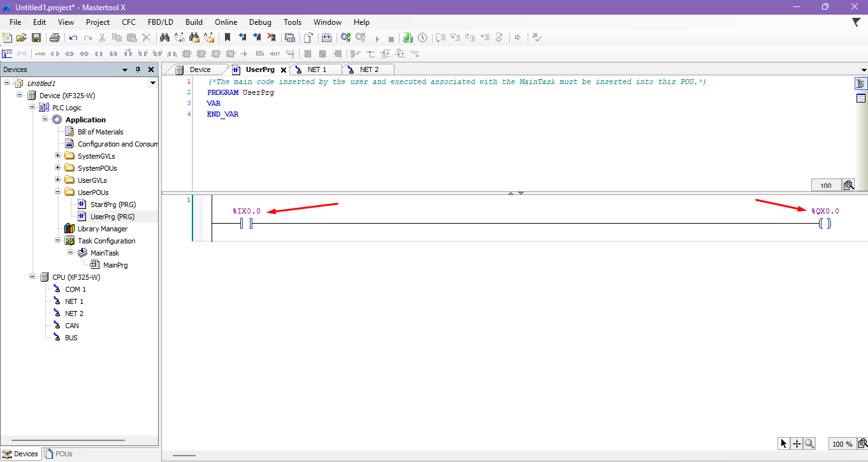Image resolution: width=868 pixels, height=462 pixels.
Task: Click the Undo arrow icon
Action: pyautogui.click(x=73, y=38)
